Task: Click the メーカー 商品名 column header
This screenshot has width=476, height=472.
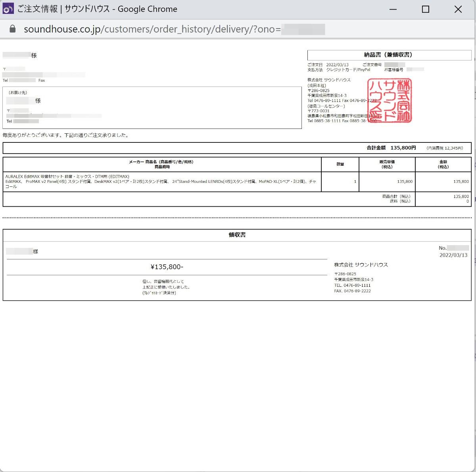Action: click(161, 164)
